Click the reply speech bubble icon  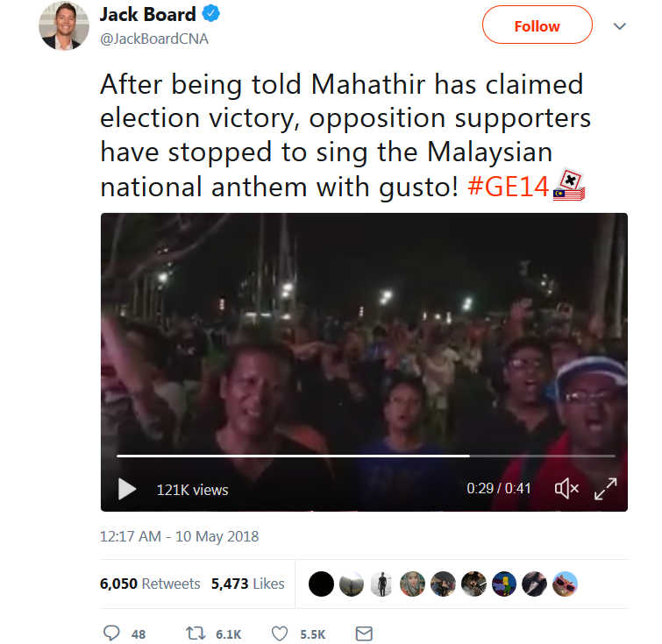[x=111, y=633]
